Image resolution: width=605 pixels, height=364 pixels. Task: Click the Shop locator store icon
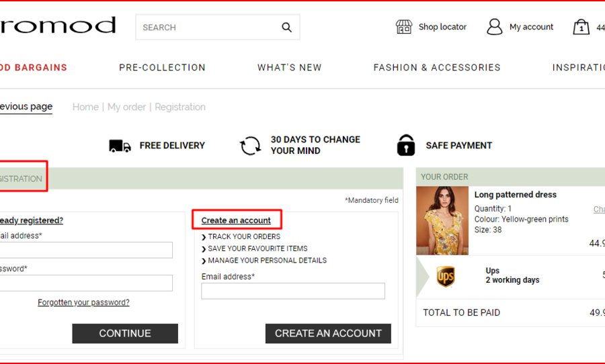click(x=403, y=27)
